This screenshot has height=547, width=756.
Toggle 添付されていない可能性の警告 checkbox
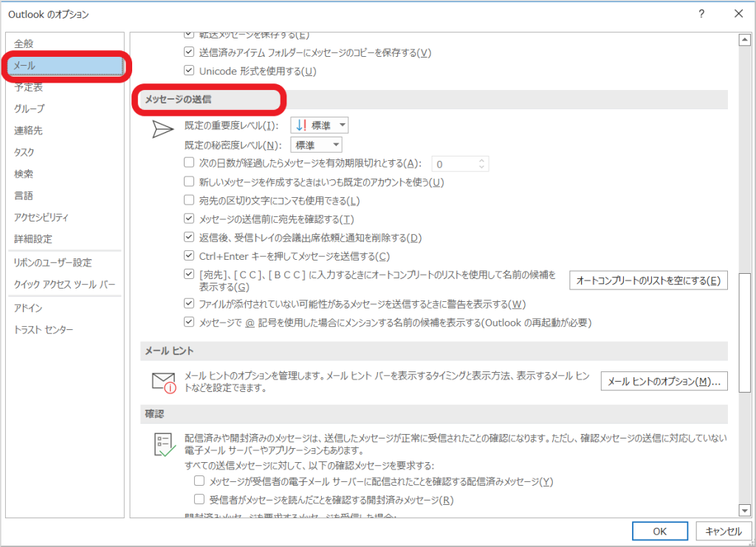pyautogui.click(x=189, y=303)
